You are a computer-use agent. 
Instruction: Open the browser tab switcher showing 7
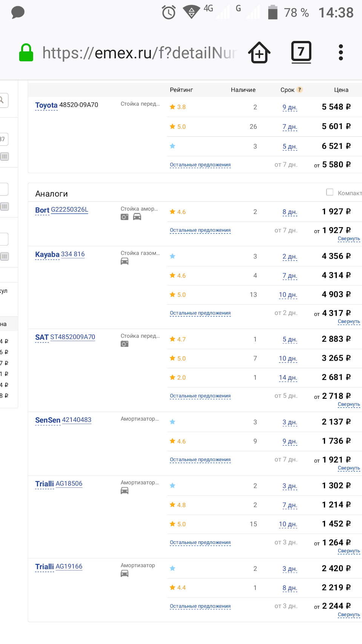(301, 52)
